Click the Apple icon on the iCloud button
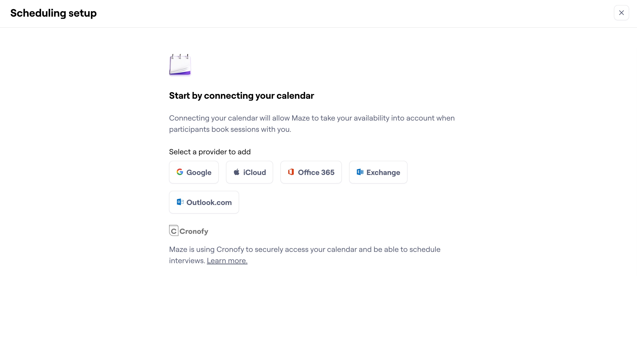 [236, 172]
